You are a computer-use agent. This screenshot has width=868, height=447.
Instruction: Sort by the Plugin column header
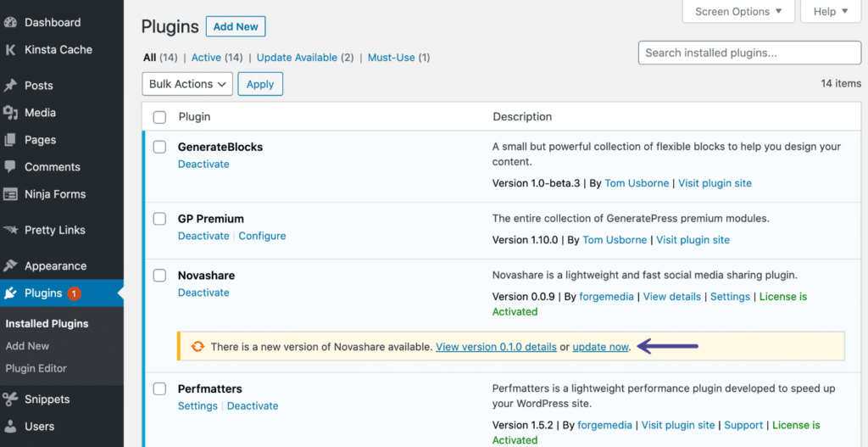pyautogui.click(x=194, y=117)
